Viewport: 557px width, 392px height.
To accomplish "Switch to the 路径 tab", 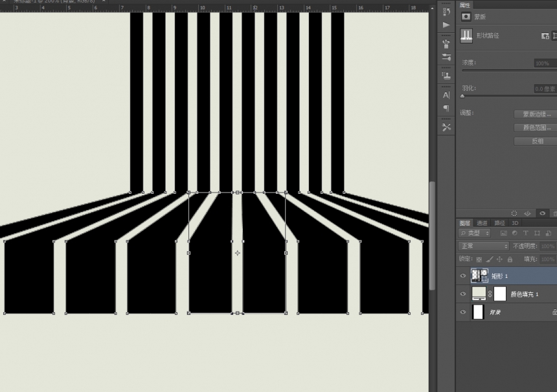I will tap(499, 223).
